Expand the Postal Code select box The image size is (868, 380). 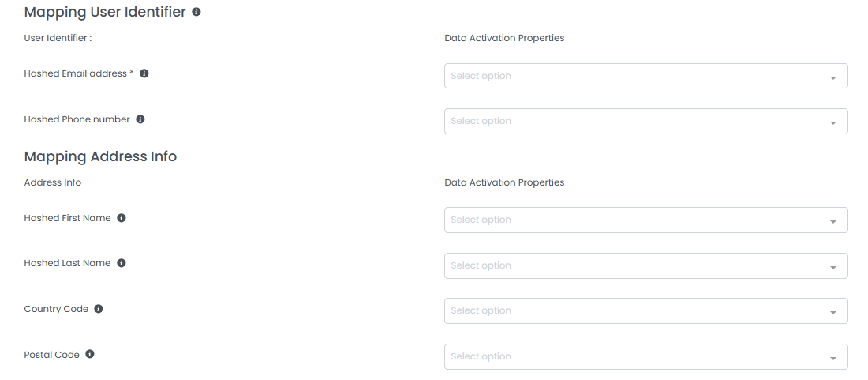pyautogui.click(x=645, y=357)
